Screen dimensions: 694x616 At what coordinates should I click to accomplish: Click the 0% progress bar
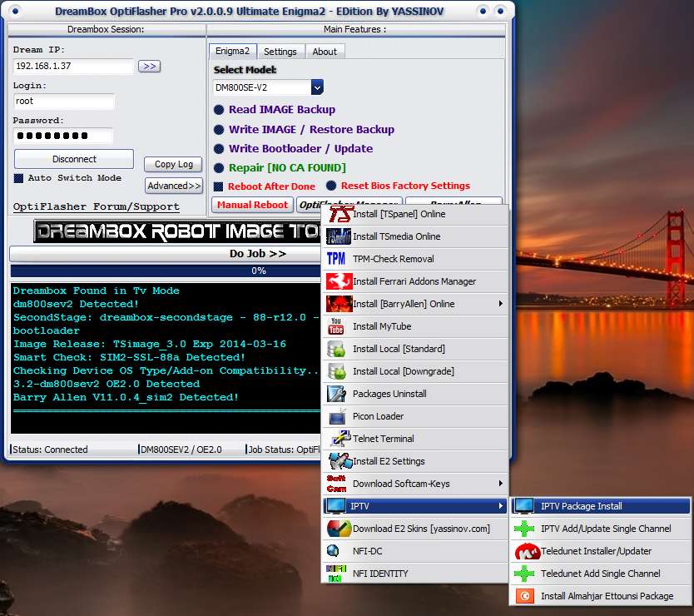coord(166,271)
